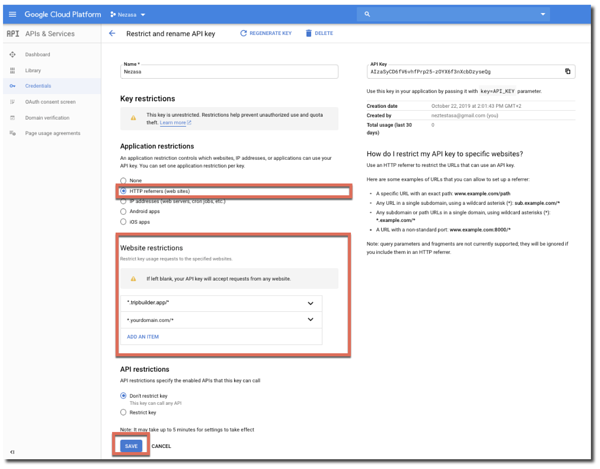Image resolution: width=600 pixels, height=469 pixels.
Task: Select the None application restriction
Action: tap(123, 181)
